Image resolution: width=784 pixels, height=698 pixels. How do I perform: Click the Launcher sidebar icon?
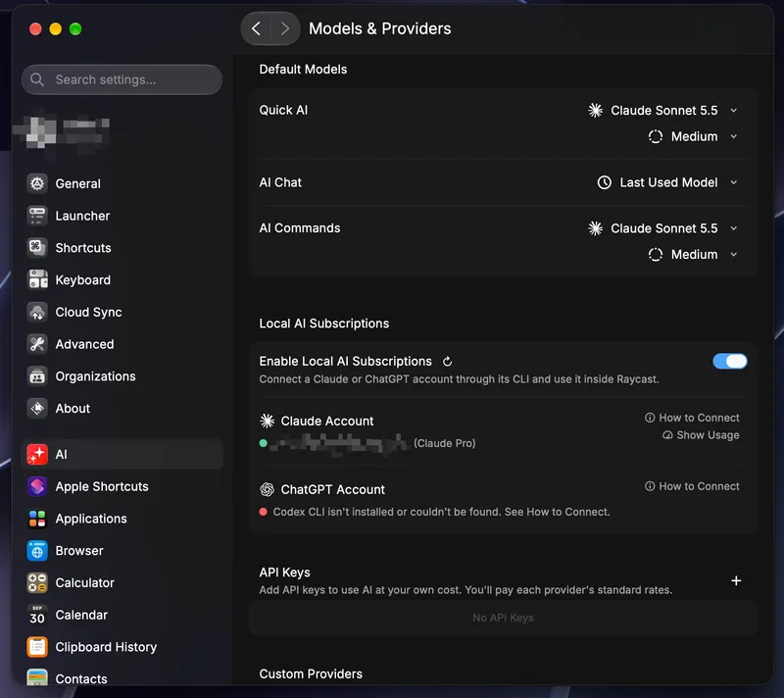(37, 216)
